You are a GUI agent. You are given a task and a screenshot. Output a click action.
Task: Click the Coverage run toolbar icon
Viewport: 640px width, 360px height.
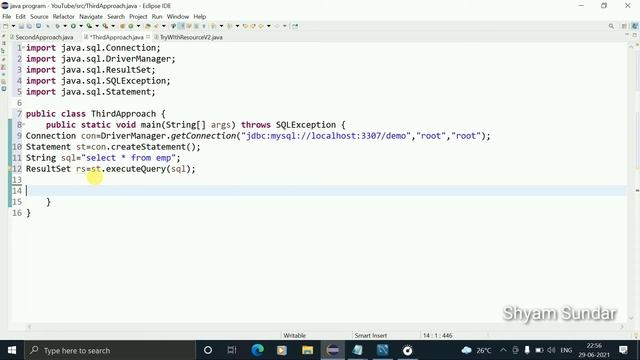coord(89,26)
